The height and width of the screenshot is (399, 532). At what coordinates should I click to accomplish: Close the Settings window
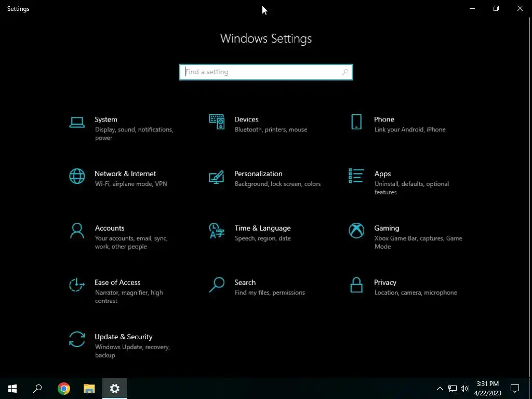click(x=520, y=8)
